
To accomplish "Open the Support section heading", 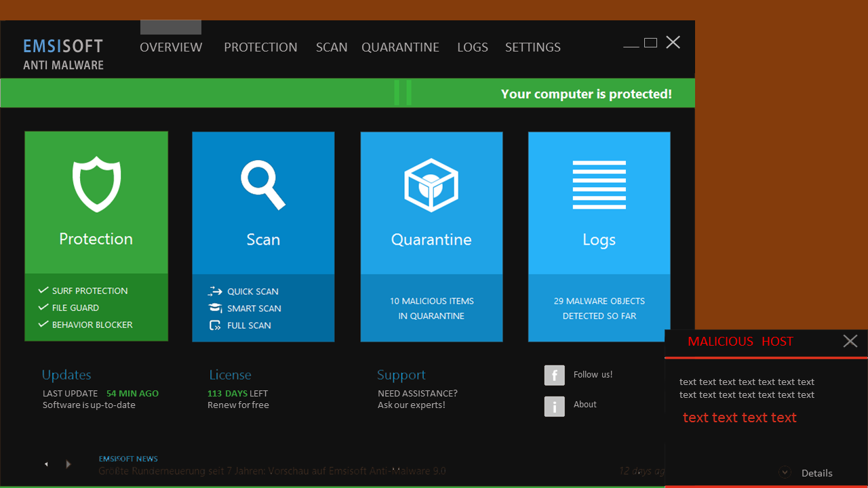I will coord(401,375).
